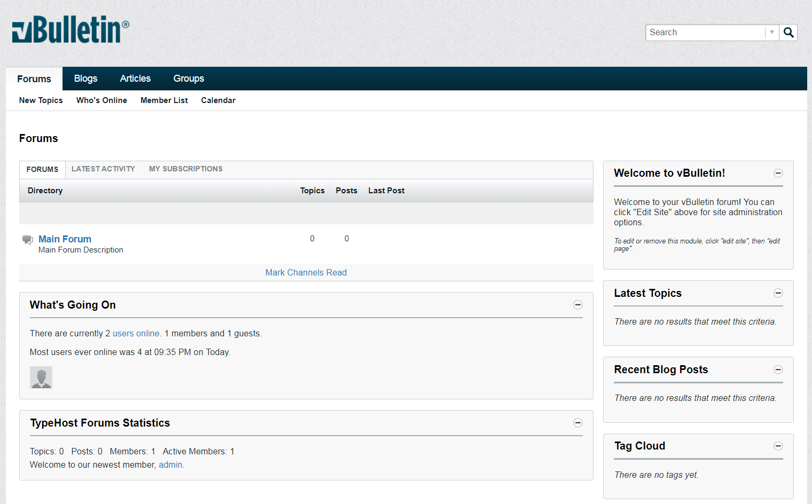Viewport: 812px width, 504px height.
Task: Open the LATEST ACTIVITY tab
Action: click(x=103, y=169)
